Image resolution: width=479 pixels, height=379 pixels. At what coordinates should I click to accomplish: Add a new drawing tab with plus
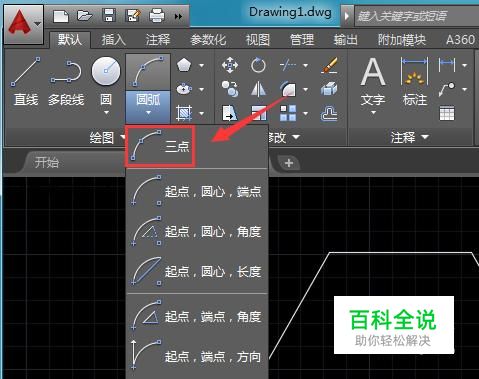coord(289,163)
